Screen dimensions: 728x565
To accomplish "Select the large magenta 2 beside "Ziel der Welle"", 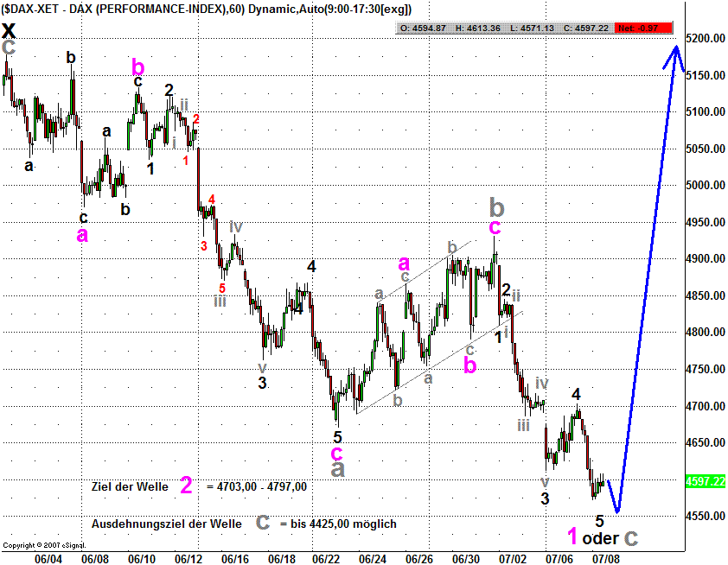I will click(x=186, y=486).
